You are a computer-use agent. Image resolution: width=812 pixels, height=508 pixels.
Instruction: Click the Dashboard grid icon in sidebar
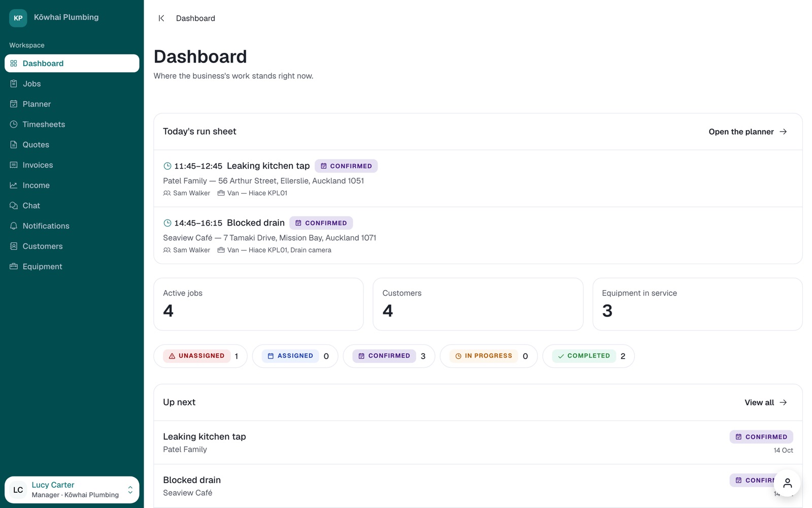[14, 63]
